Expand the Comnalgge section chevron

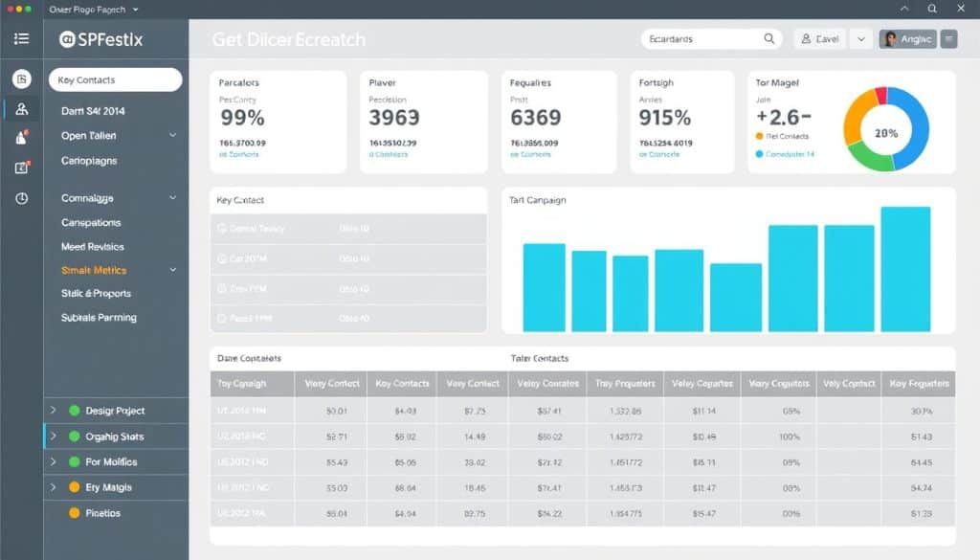click(173, 197)
